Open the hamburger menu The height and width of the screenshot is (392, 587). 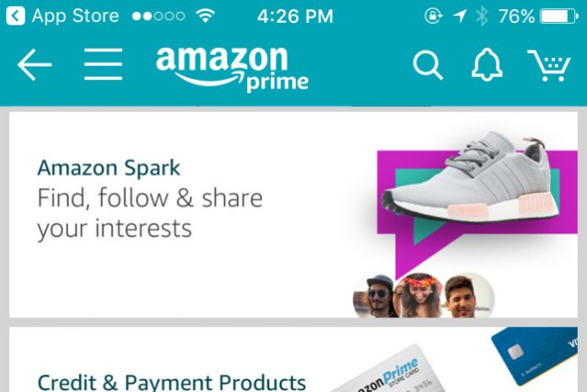tap(104, 64)
